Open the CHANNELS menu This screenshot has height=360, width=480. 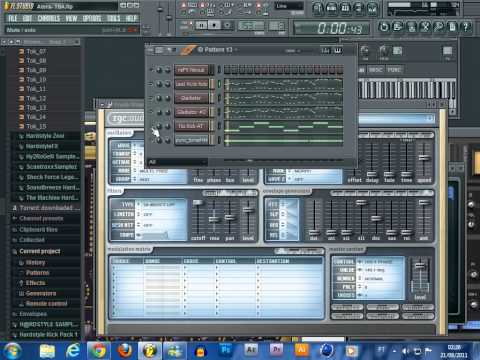tap(49, 18)
